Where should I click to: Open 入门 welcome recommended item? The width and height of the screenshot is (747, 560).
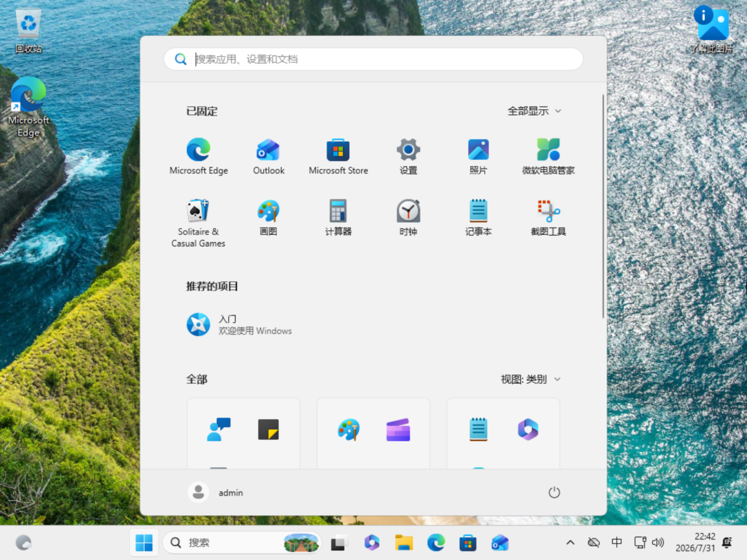point(239,325)
